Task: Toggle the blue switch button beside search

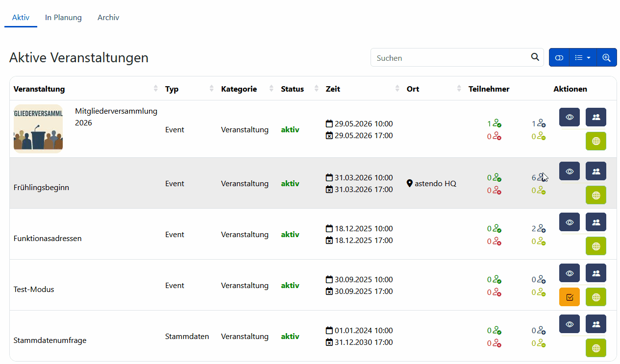Action: click(x=559, y=57)
